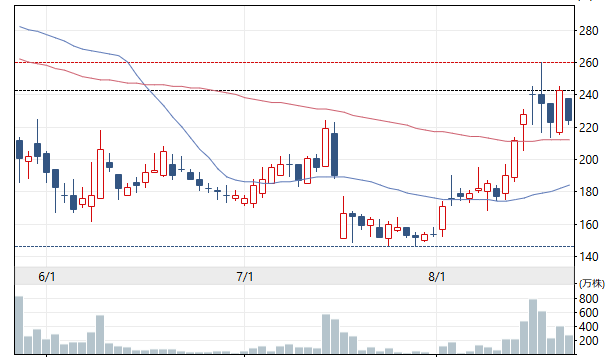Click the 260 price axis label

(589, 63)
